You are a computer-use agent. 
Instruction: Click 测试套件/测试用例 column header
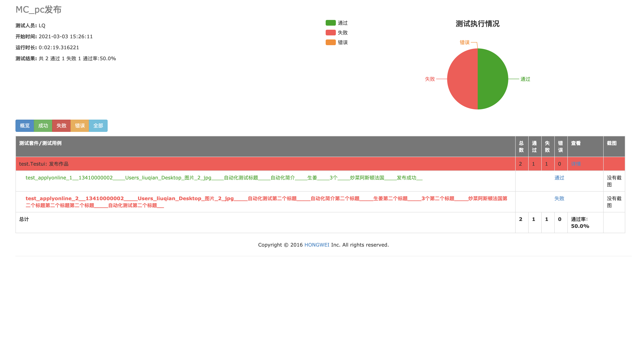40,143
